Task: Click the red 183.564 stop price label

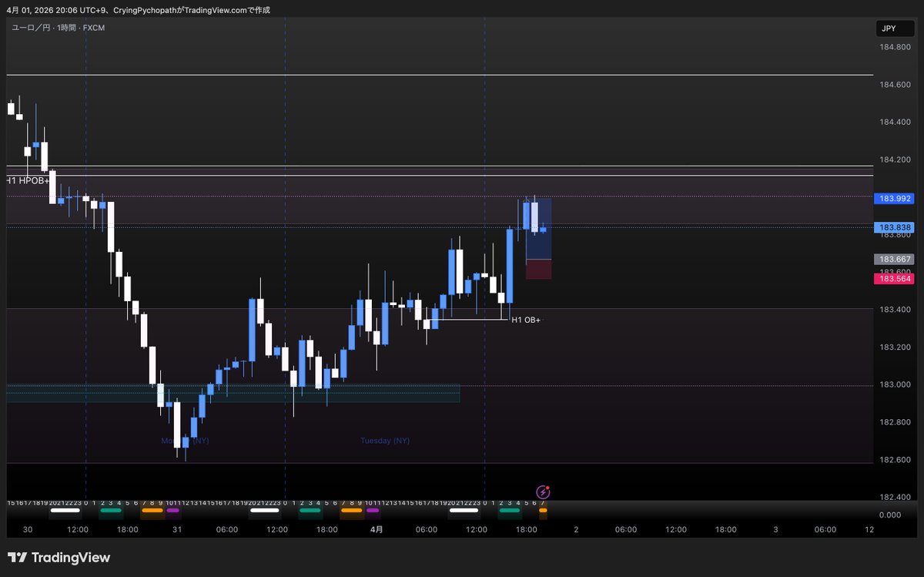Action: pos(893,279)
